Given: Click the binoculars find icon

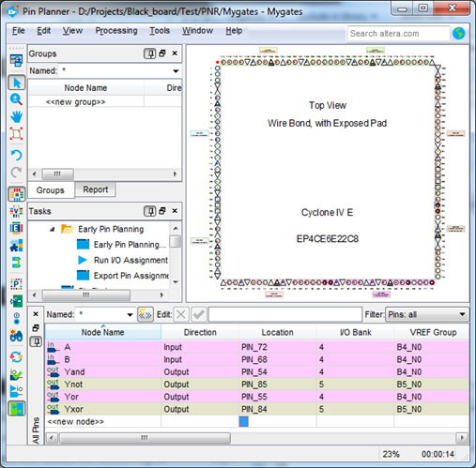Looking at the screenshot, I should click(16, 336).
